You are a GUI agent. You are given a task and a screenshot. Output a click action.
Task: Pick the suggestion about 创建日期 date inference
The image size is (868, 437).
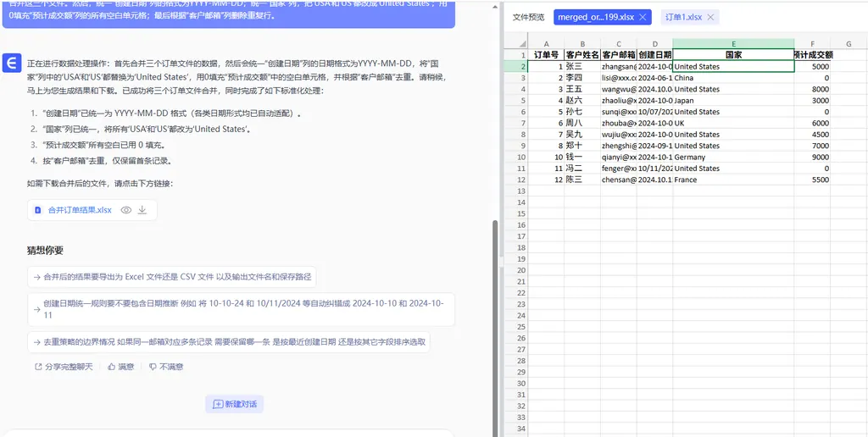point(240,308)
